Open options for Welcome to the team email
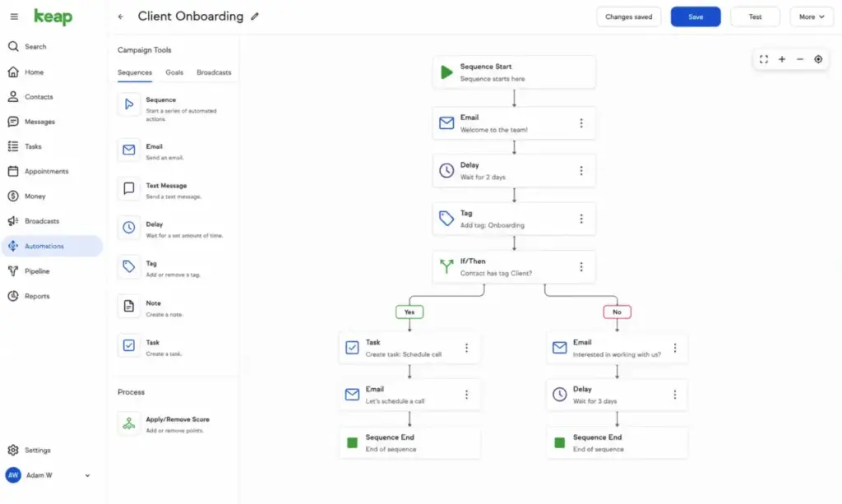 [x=581, y=123]
